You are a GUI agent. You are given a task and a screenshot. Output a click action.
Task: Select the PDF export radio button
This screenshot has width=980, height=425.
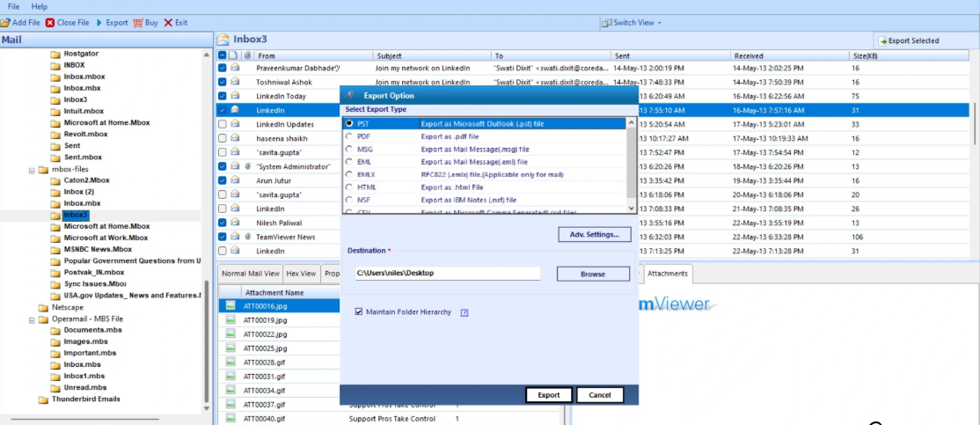click(x=349, y=136)
